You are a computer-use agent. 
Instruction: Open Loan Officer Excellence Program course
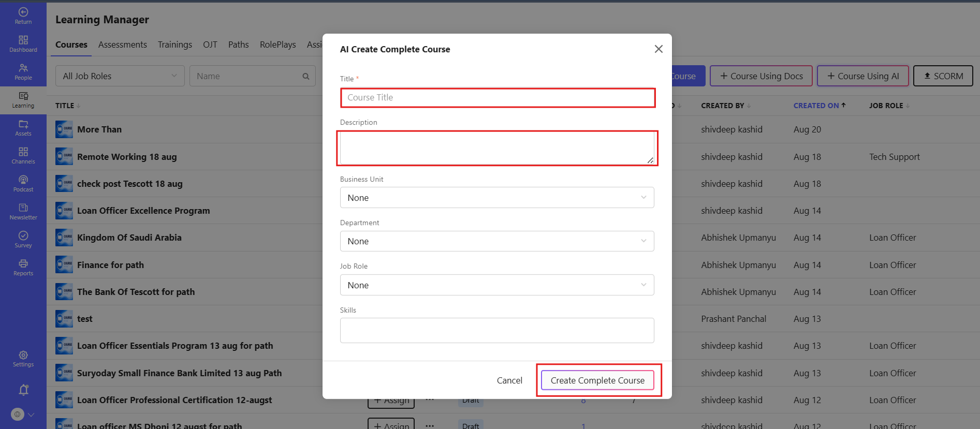pyautogui.click(x=143, y=211)
